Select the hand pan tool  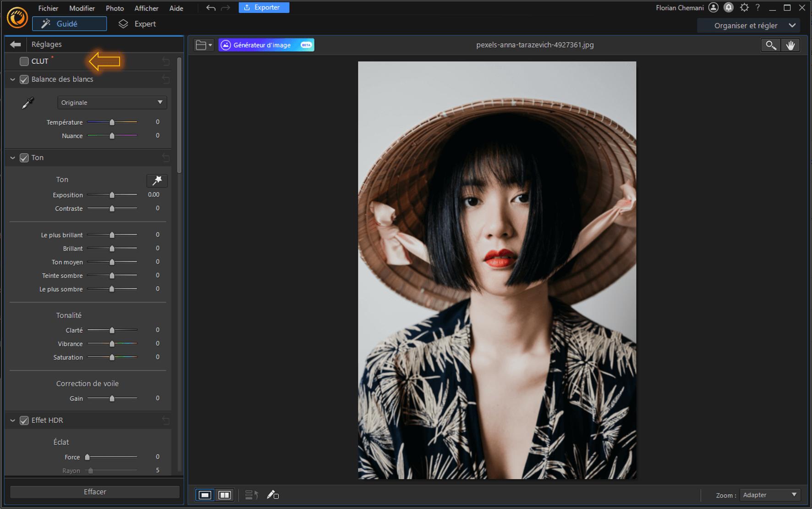[x=790, y=45]
